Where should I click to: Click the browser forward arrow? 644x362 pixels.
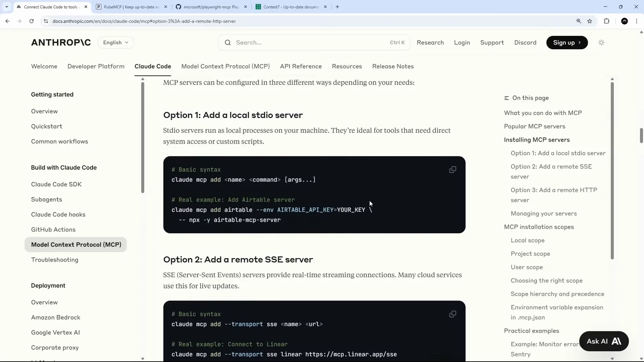(19, 21)
